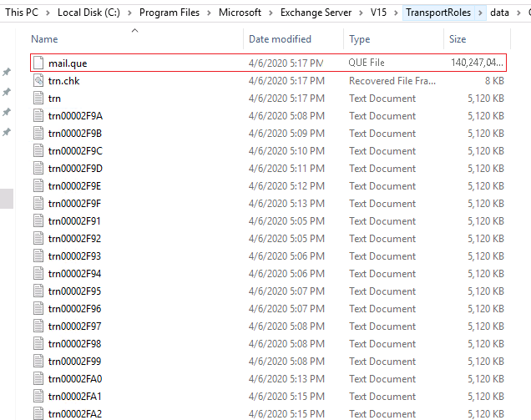Navigate to Exchange Server breadcrumb
Viewport: 531px width, 420px height.
(316, 13)
